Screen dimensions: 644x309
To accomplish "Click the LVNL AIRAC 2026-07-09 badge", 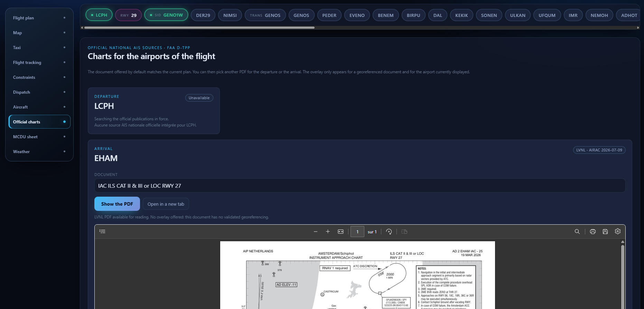I will (x=599, y=150).
